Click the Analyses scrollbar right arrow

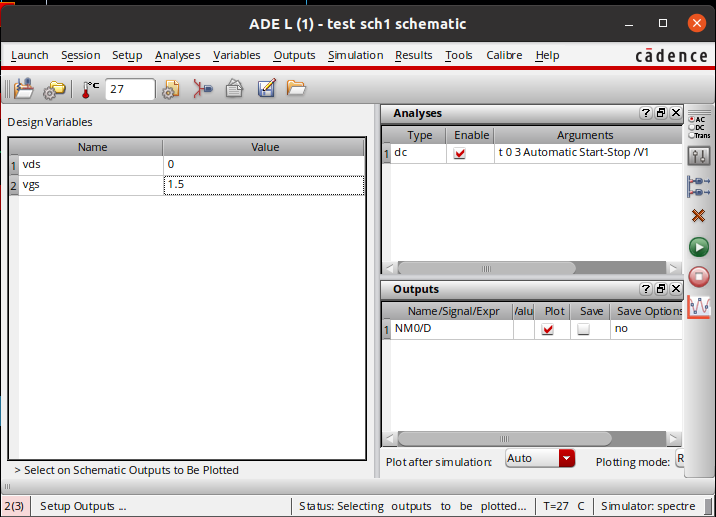pyautogui.click(x=673, y=268)
